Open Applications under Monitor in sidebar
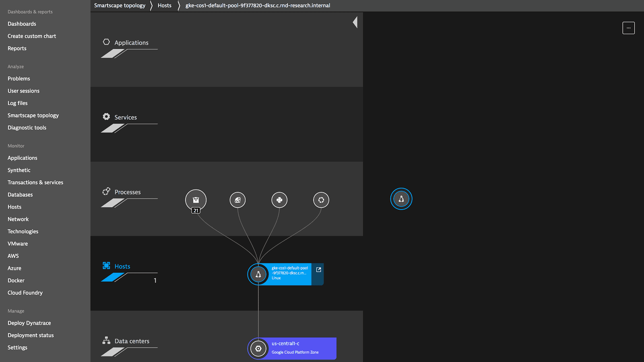The image size is (644, 362). pos(23,158)
